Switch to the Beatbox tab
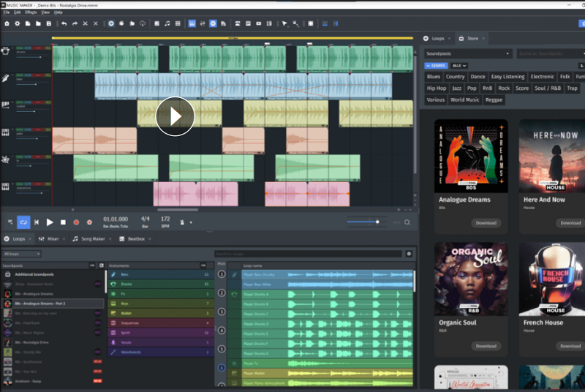Screen dimensions: 585x392 136,238
